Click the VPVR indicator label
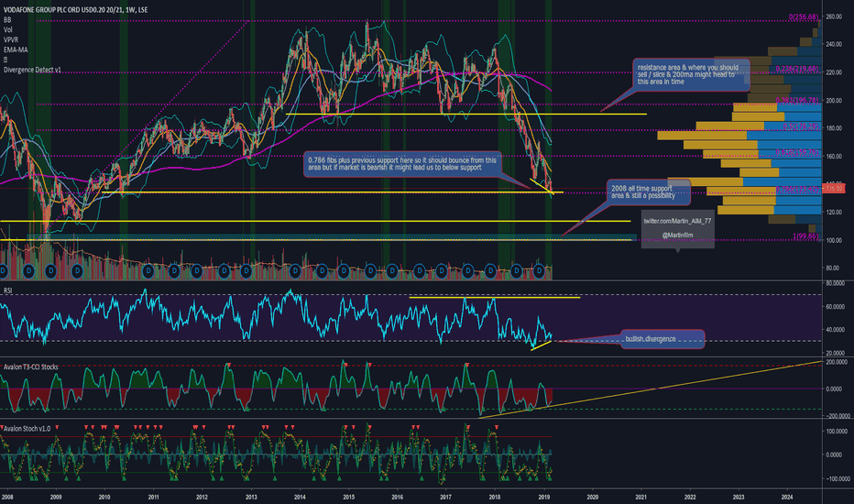This screenshot has width=854, height=504. [x=11, y=39]
